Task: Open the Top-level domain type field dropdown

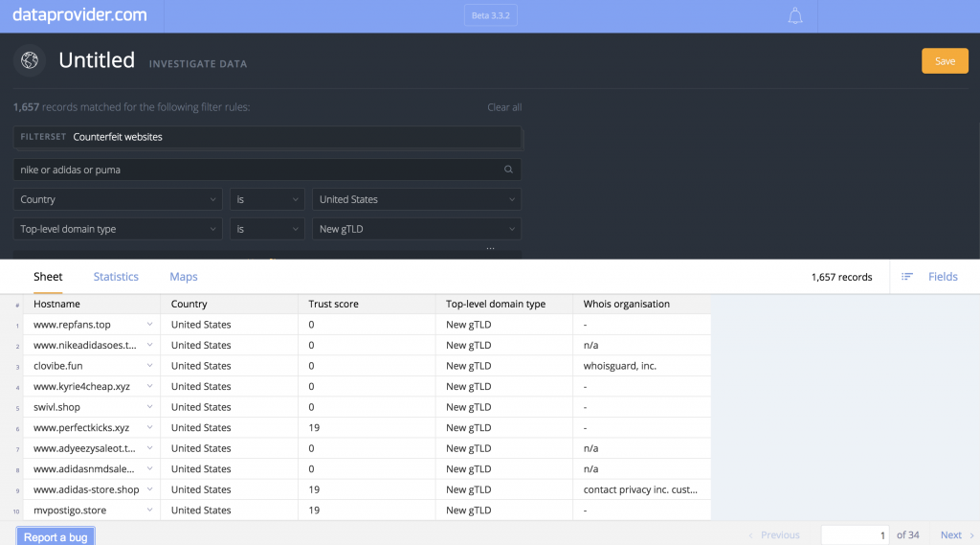Action: coord(118,229)
